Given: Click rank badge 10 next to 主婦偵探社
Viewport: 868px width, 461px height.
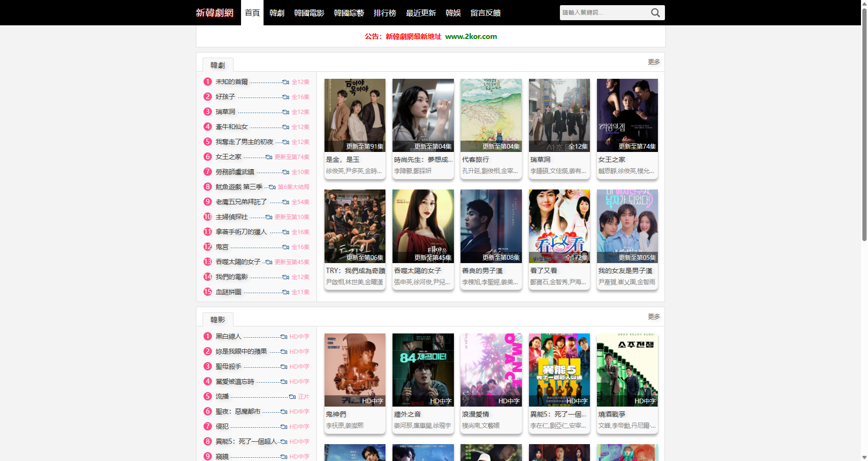Looking at the screenshot, I should (x=208, y=217).
